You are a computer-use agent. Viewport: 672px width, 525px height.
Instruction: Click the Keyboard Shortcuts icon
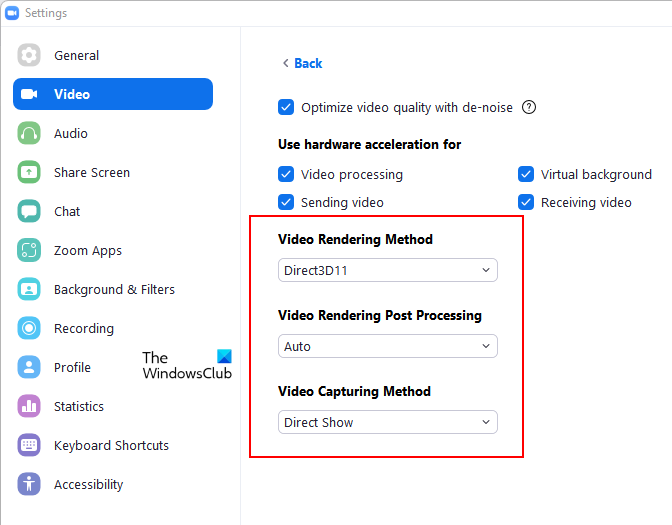(29, 445)
